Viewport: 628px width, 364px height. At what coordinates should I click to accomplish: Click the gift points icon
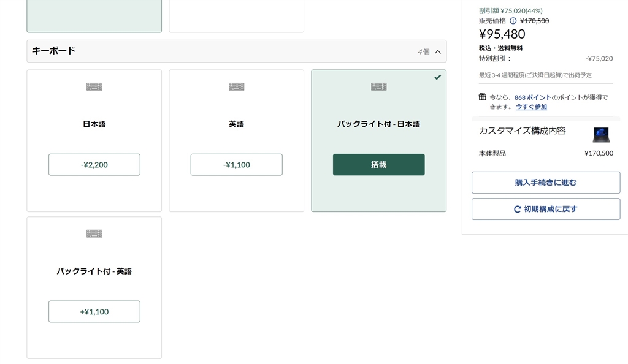pyautogui.click(x=483, y=97)
